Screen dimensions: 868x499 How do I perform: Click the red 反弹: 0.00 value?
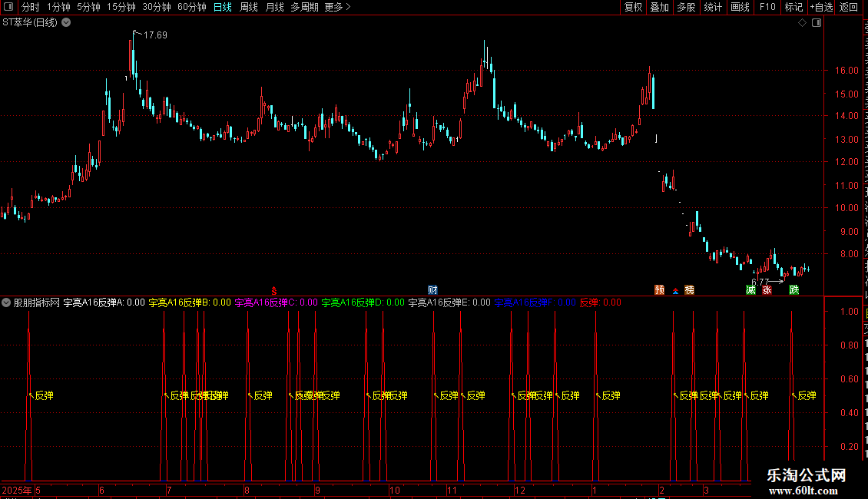click(600, 302)
